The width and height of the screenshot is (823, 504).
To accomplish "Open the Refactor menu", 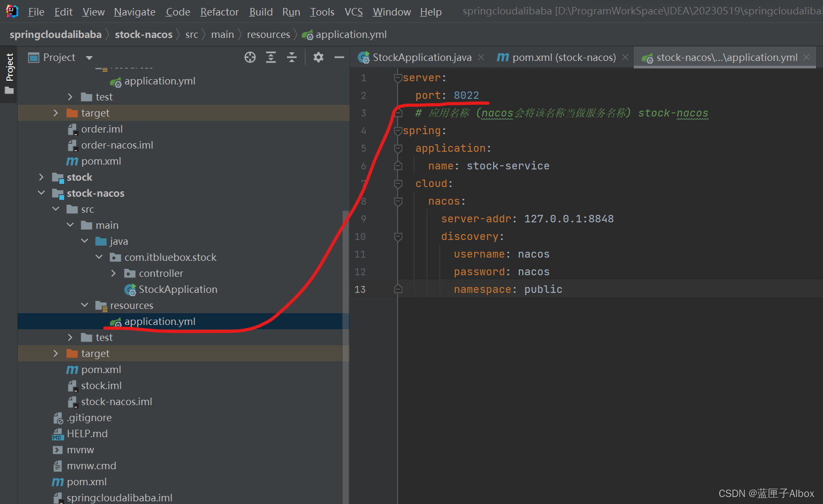I will tap(219, 12).
